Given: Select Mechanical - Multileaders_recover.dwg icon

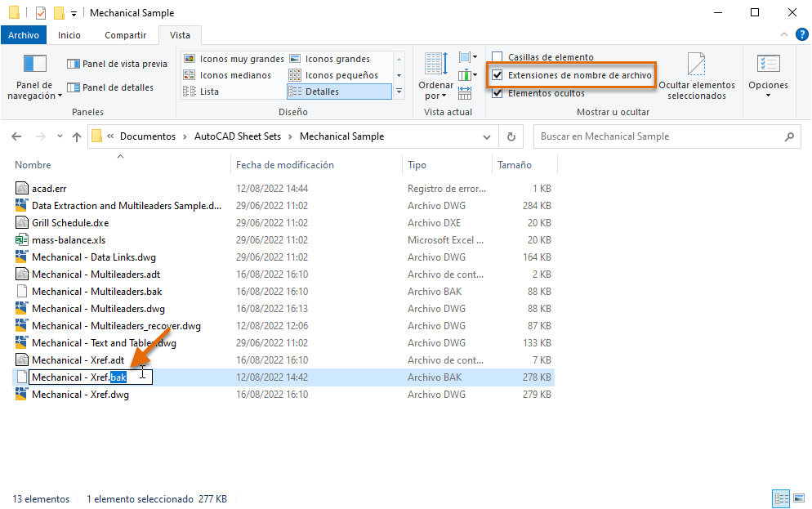Looking at the screenshot, I should tap(22, 326).
